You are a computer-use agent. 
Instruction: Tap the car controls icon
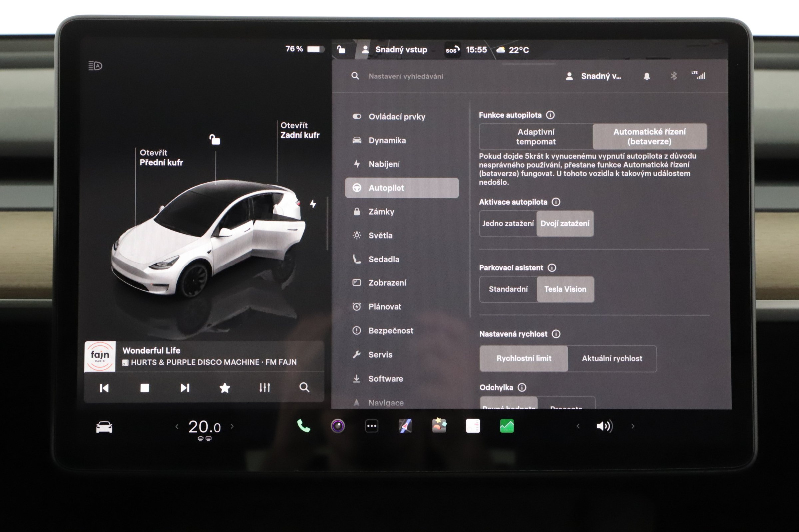tap(104, 427)
